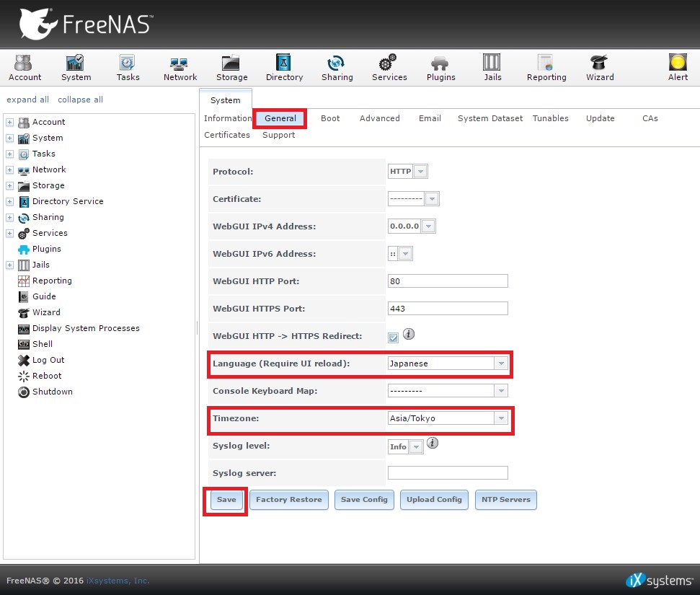
Task: Switch to the System Dataset tab
Action: pos(489,118)
